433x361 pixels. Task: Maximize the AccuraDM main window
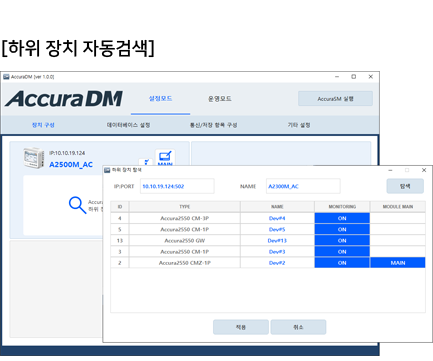coord(354,77)
